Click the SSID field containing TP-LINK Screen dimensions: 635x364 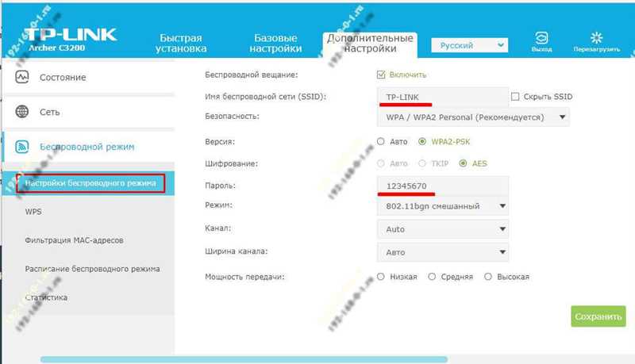coord(443,97)
